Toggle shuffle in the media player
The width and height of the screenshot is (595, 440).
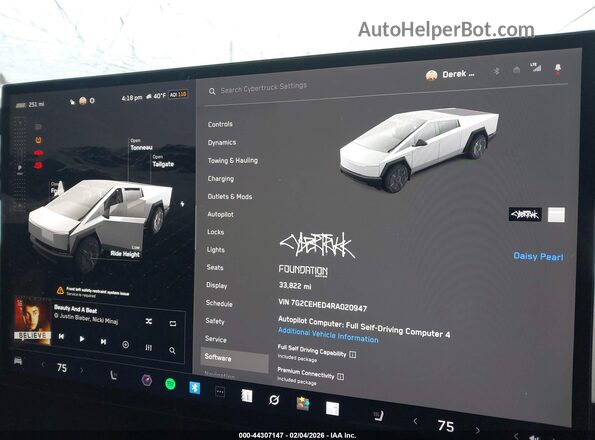click(149, 321)
